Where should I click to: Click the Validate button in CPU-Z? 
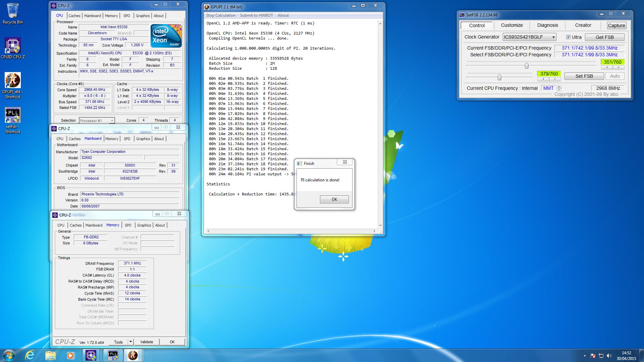pyautogui.click(x=147, y=342)
